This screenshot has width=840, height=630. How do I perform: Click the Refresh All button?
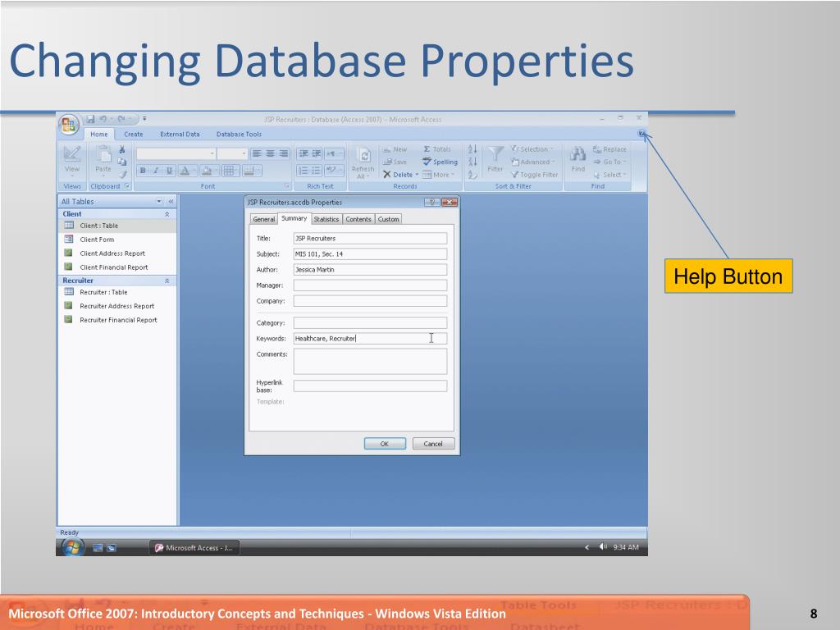click(x=363, y=162)
